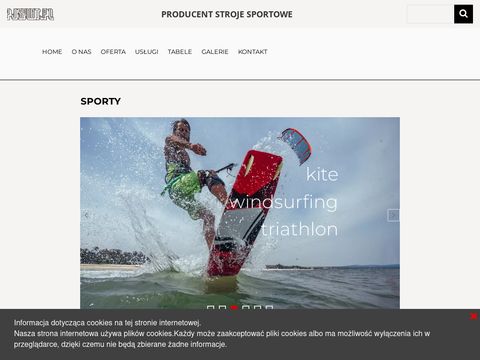Click the Producent Stroje Sportowe title
This screenshot has width=480, height=360.
227,14
